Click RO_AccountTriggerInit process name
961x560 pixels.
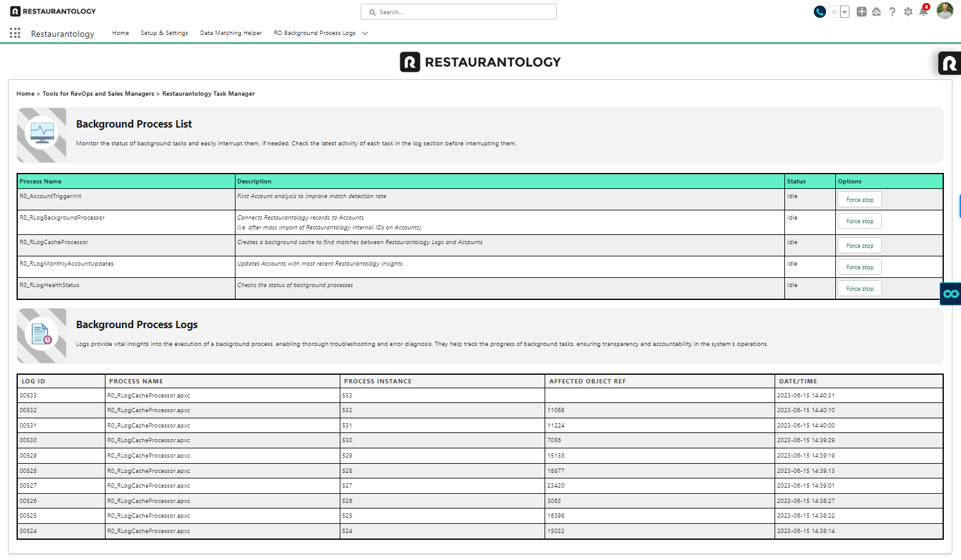tap(50, 196)
